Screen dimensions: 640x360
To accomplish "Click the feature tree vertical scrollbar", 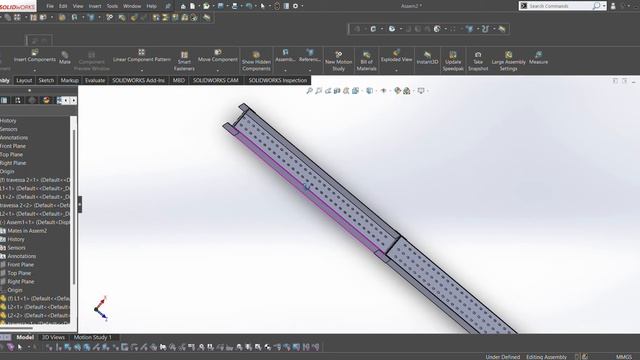I will 74,206.
